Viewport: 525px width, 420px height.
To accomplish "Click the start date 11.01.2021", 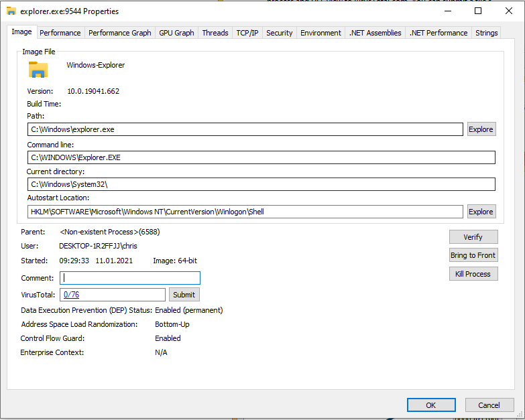I will 114,261.
